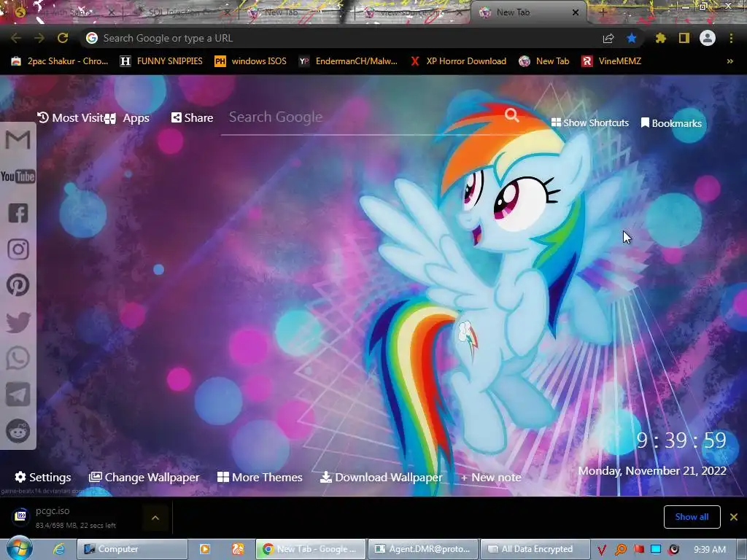Focus the Search Google field
This screenshot has height=560, width=747.
(x=362, y=117)
